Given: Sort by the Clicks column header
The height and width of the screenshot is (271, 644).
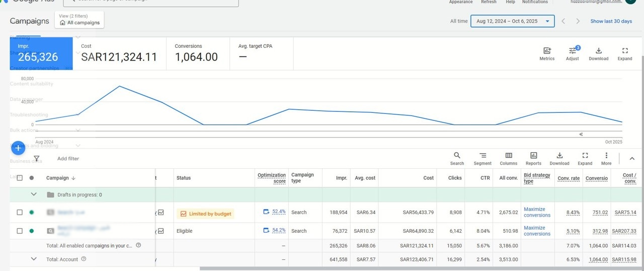Looking at the screenshot, I should coord(455,178).
